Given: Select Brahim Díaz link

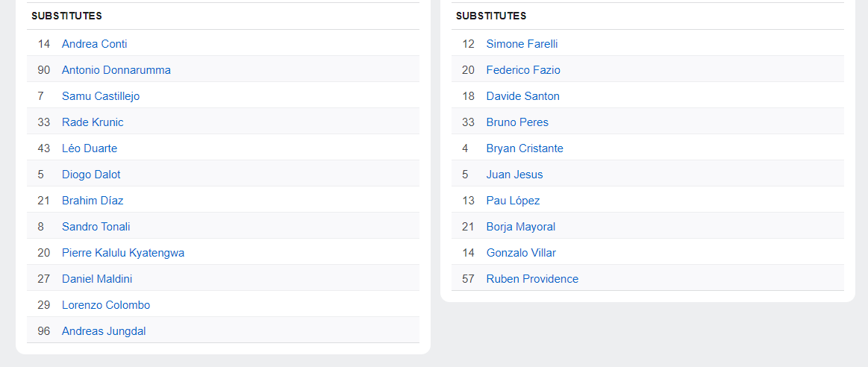Looking at the screenshot, I should [x=93, y=201].
